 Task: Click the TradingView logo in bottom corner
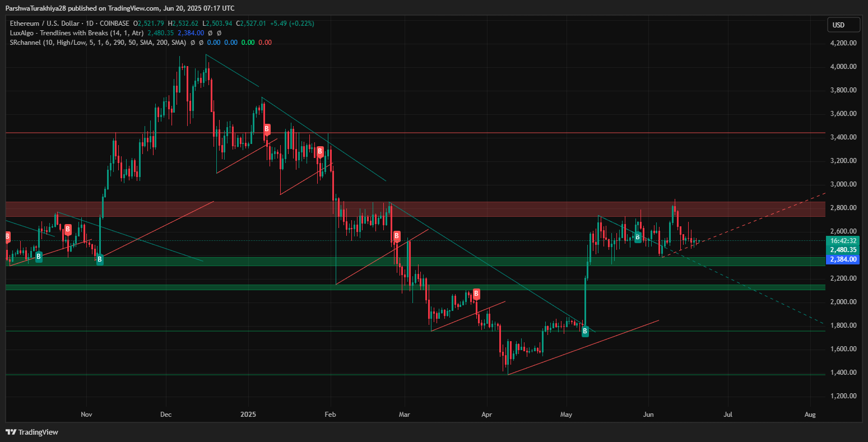(x=32, y=432)
